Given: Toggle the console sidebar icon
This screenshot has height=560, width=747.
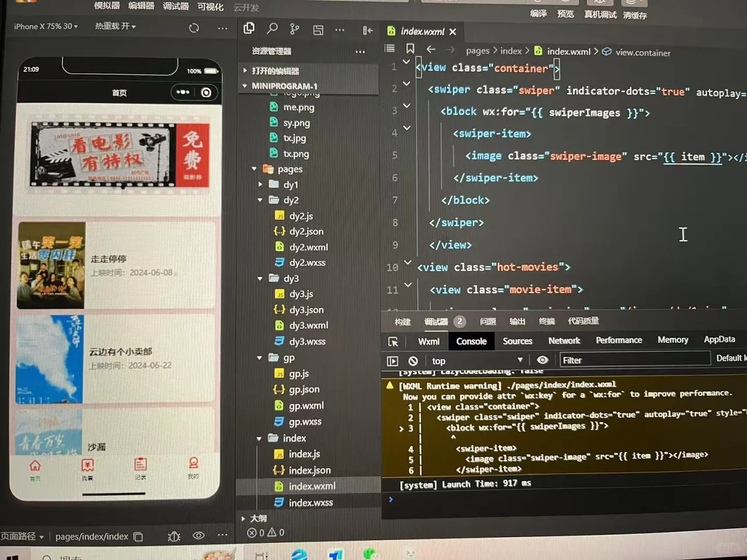Looking at the screenshot, I should pyautogui.click(x=392, y=361).
